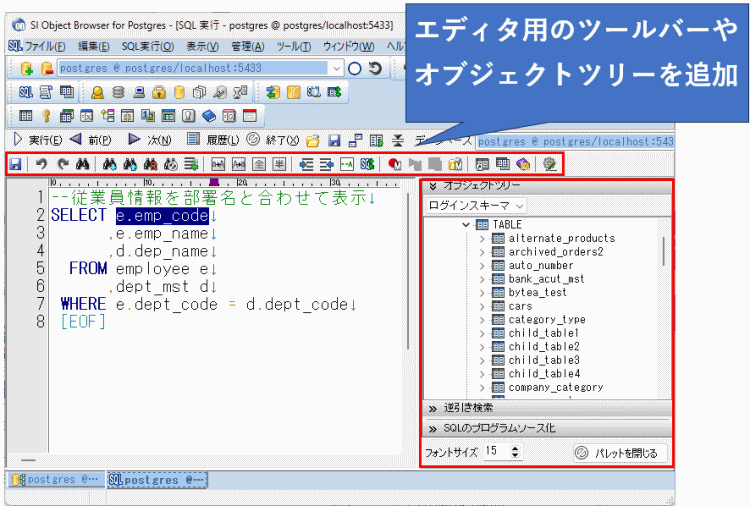Click the フォントサイズ stepper arrows

click(x=516, y=452)
